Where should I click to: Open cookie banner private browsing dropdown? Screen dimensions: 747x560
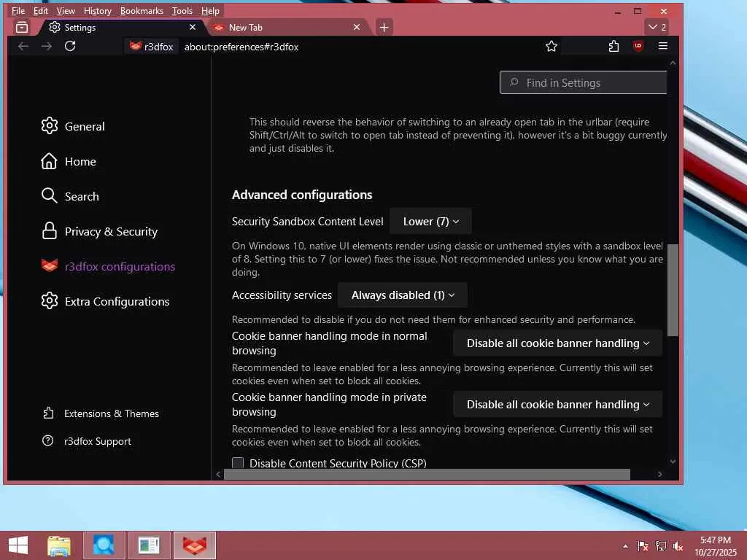point(558,404)
